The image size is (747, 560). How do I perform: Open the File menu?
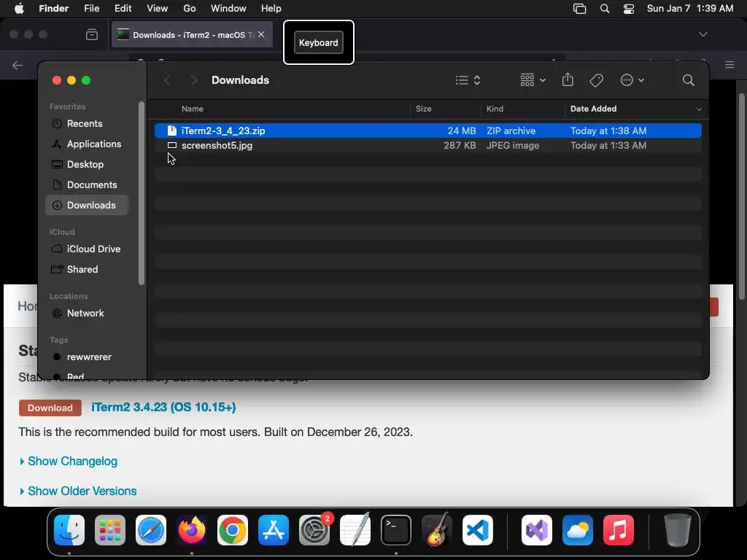pos(91,9)
